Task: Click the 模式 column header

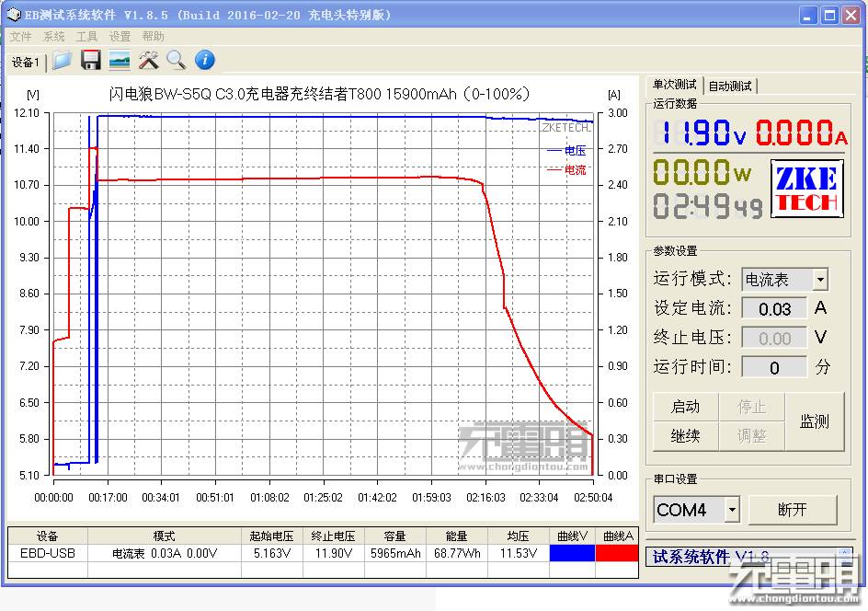Action: click(x=165, y=536)
